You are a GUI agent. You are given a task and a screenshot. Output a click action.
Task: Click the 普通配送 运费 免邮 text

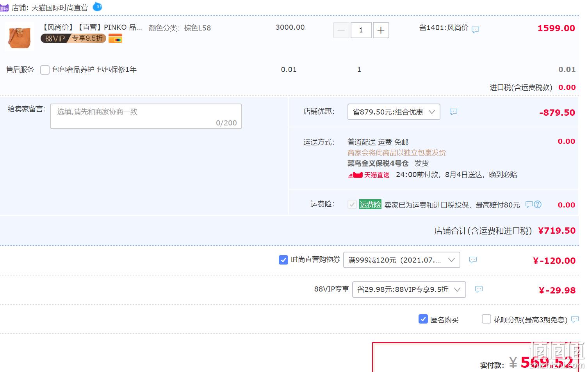[x=378, y=142]
